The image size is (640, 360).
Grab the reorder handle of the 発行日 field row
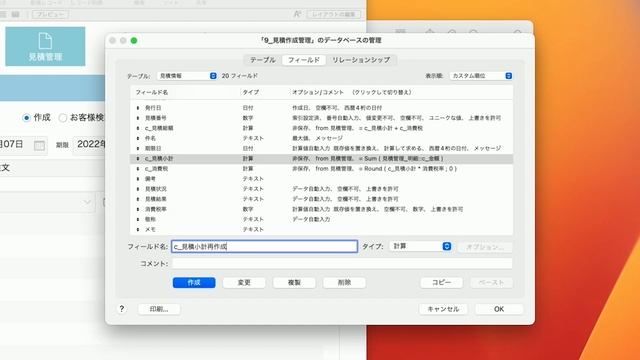(138, 108)
